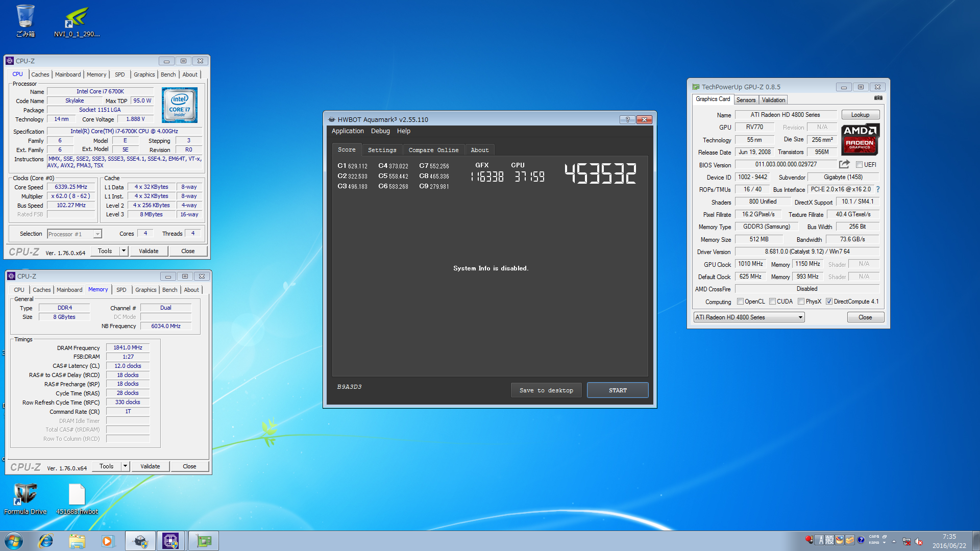Open Windows Explorer from taskbar
Screen dimensions: 980x551
[77, 541]
